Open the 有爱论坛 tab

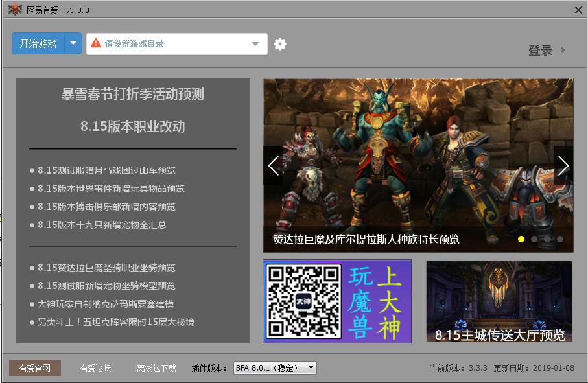point(95,367)
